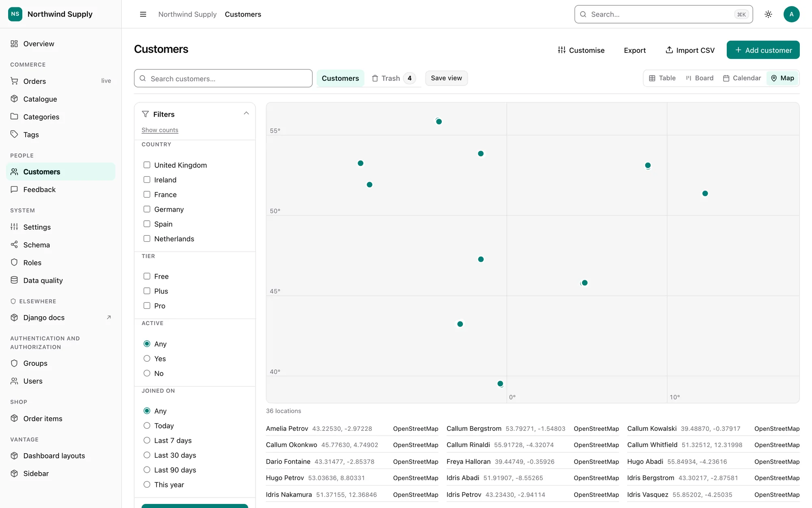Viewport: 812px width, 508px height.
Task: Open Schema in the sidebar
Action: point(61,245)
